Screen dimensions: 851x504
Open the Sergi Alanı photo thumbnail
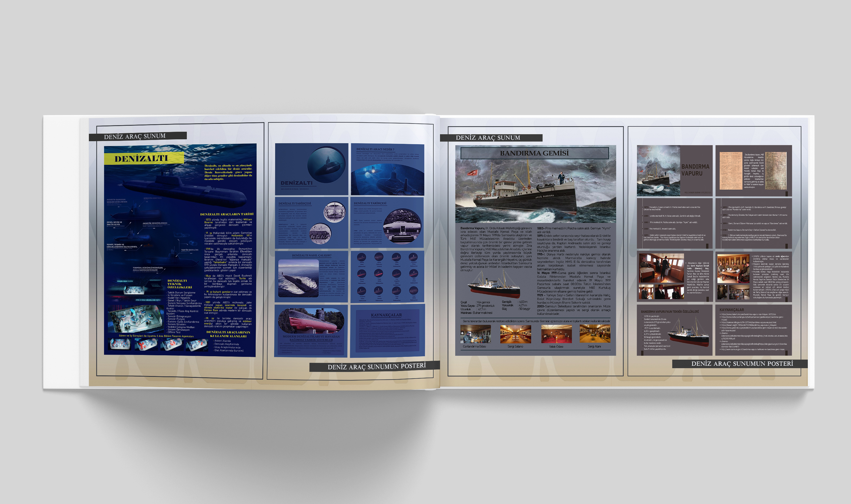(x=594, y=334)
